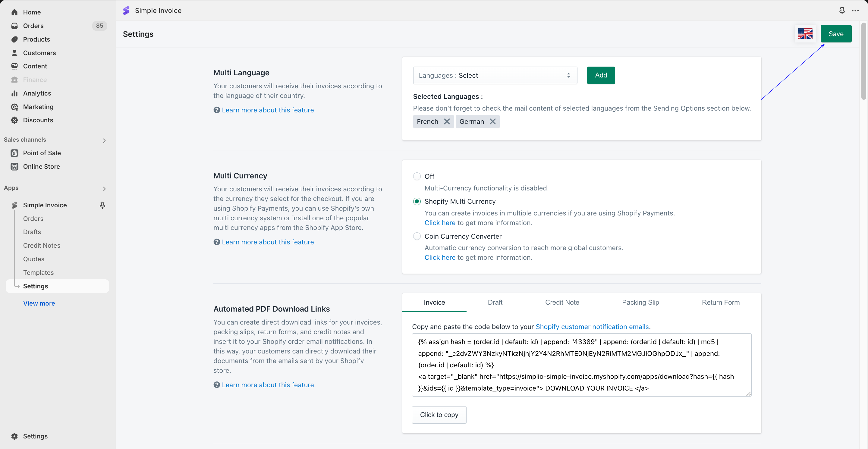
Task: Select the Off multi-currency radio
Action: 417,176
